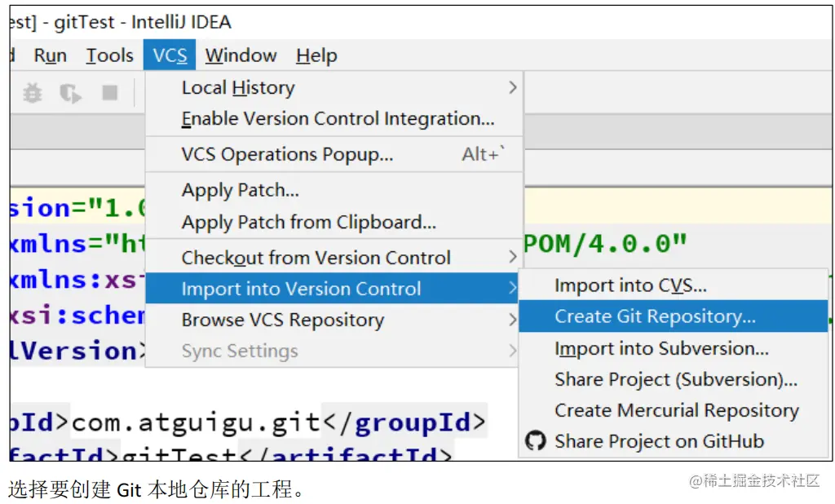Click the Alt+` shortcut label
This screenshot has height=504, width=835.
pos(484,154)
